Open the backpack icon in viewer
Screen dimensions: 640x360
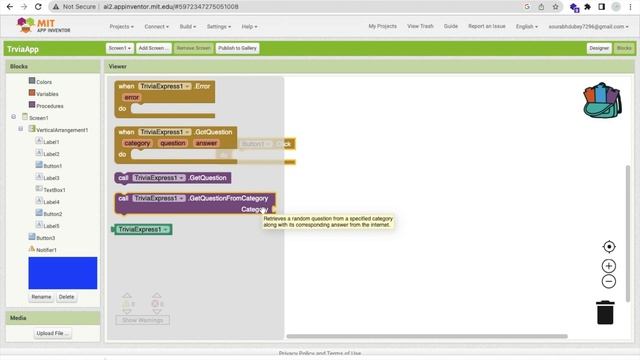pos(602,100)
